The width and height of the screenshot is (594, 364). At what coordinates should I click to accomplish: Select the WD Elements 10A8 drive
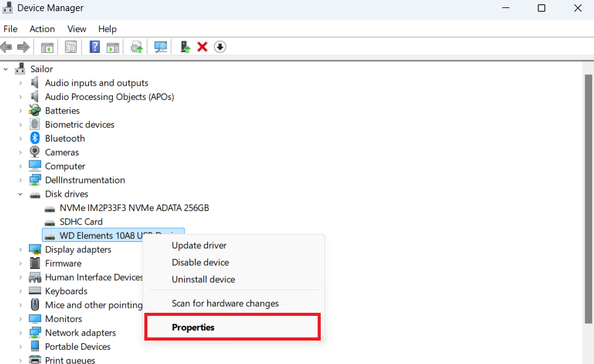coord(113,235)
